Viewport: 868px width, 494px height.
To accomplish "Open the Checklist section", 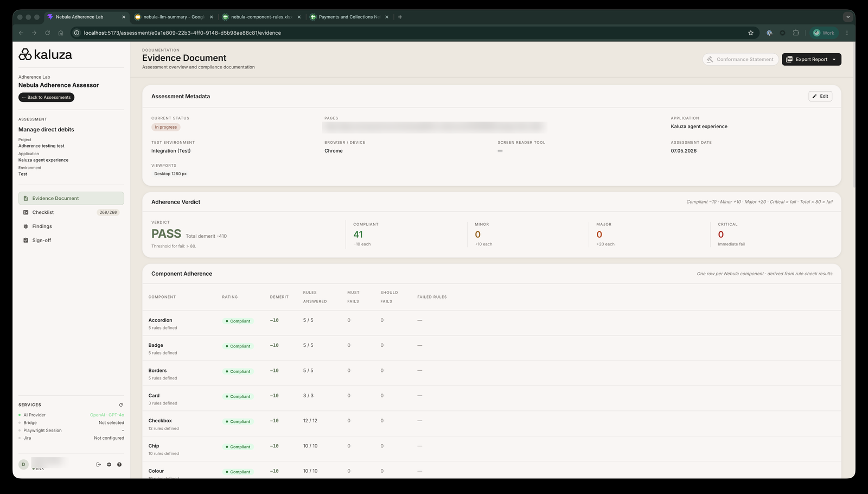I will (x=71, y=212).
